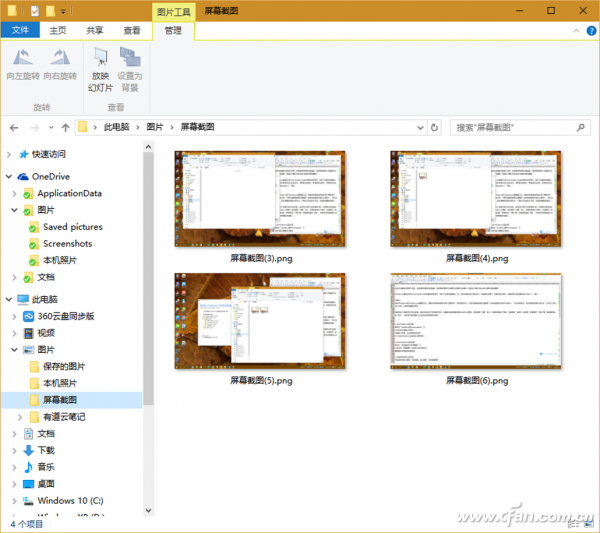600x533 pixels.
Task: Select OneDrive in the sidebar
Action: 51,176
